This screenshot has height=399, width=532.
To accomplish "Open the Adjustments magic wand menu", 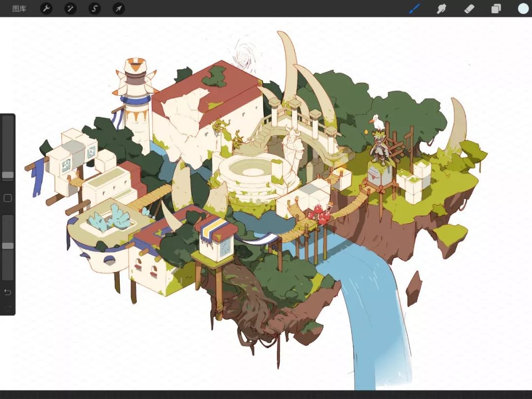I will (70, 8).
